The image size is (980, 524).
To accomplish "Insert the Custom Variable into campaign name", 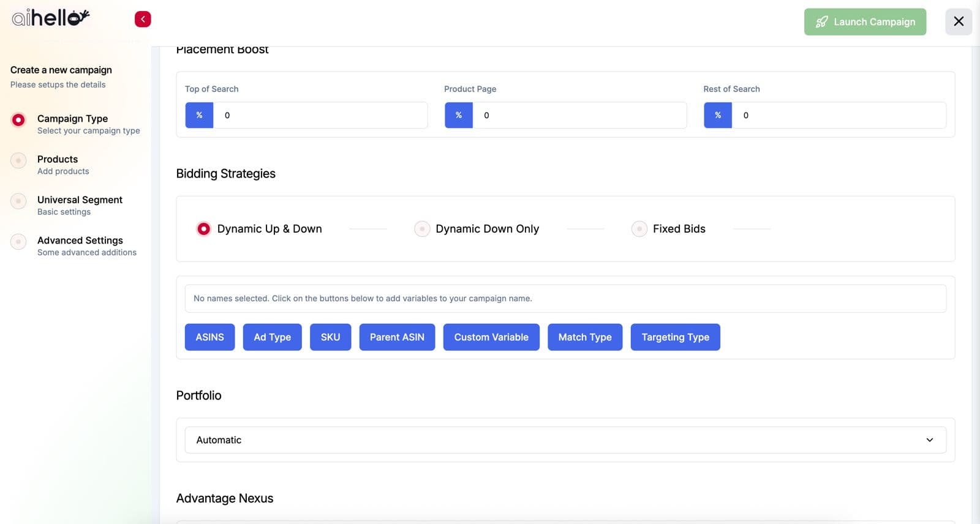I will pos(491,337).
